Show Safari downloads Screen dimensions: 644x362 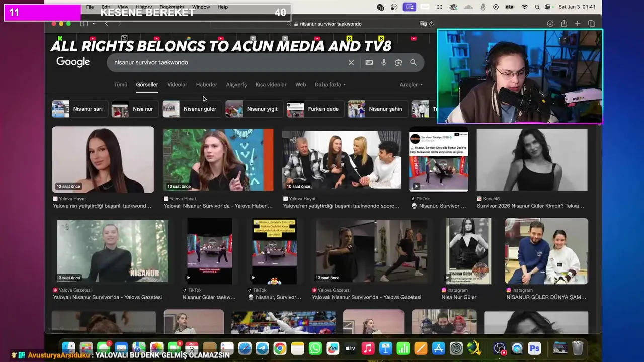pos(550,24)
